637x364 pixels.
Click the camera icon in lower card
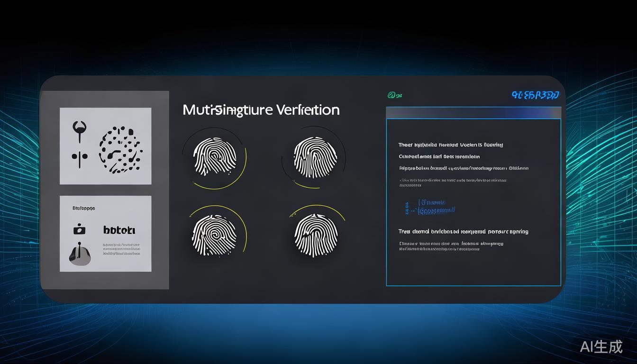coord(79,230)
